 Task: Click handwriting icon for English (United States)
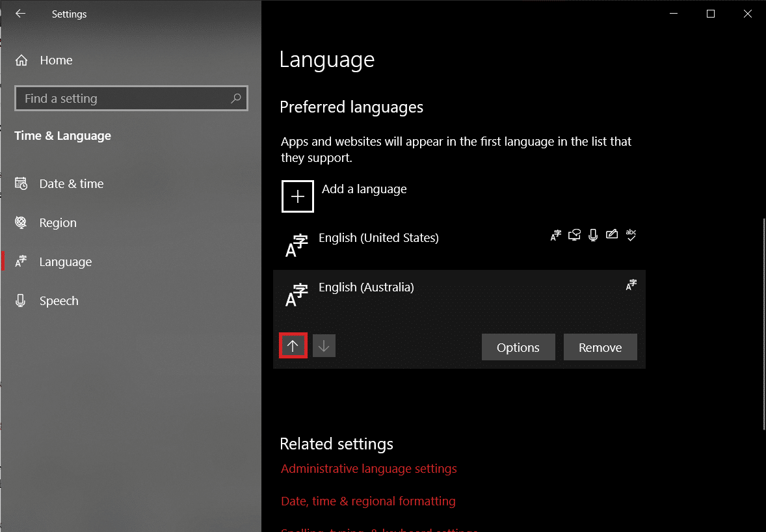611,235
